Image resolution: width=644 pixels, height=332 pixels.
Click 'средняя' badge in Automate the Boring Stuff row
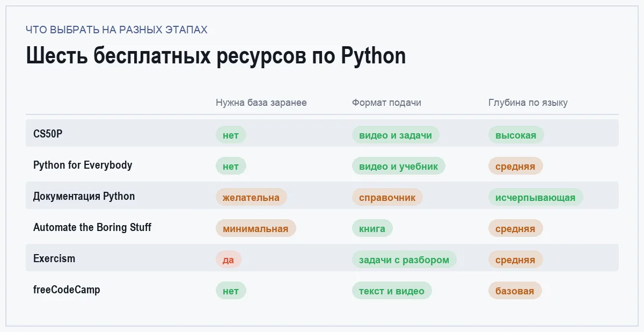coord(515,229)
